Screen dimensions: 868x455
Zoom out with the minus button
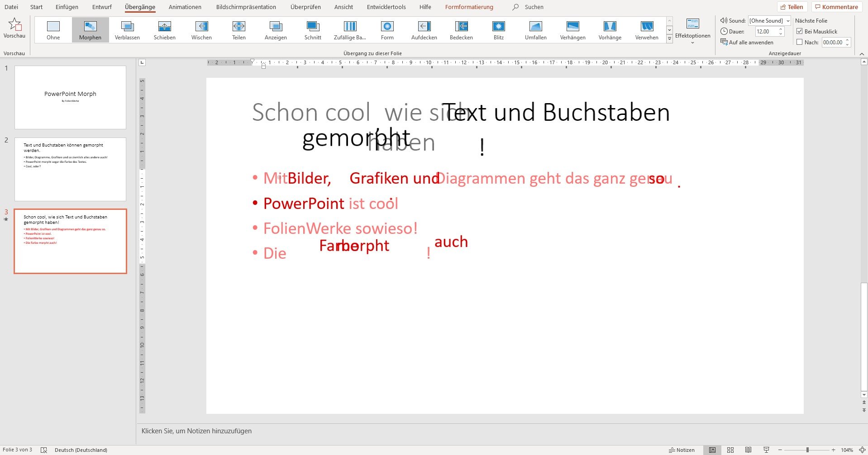pyautogui.click(x=781, y=450)
